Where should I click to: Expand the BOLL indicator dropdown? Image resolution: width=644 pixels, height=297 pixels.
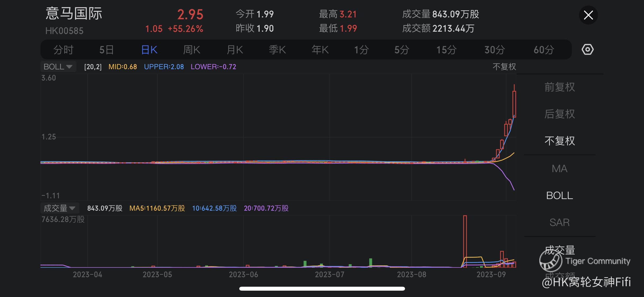[x=58, y=67]
